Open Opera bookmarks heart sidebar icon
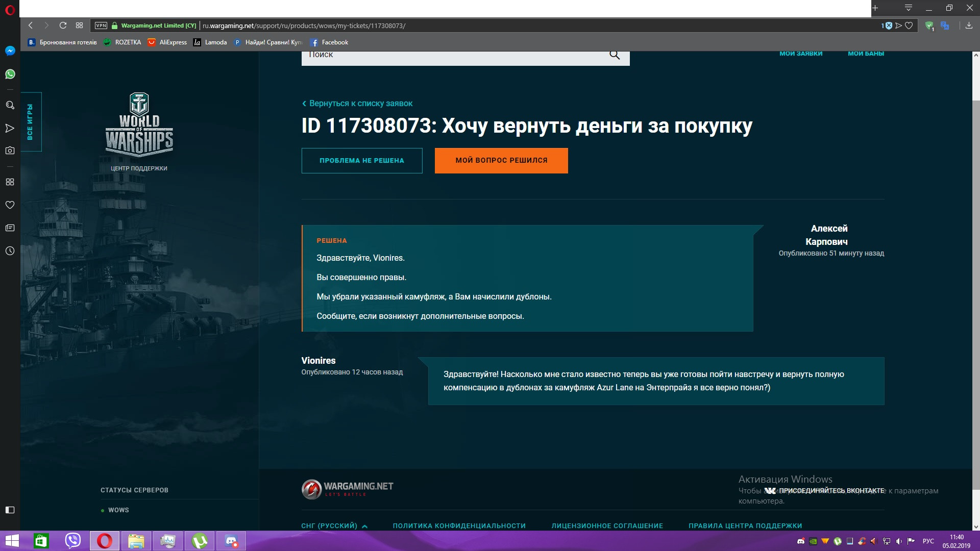 pyautogui.click(x=10, y=205)
